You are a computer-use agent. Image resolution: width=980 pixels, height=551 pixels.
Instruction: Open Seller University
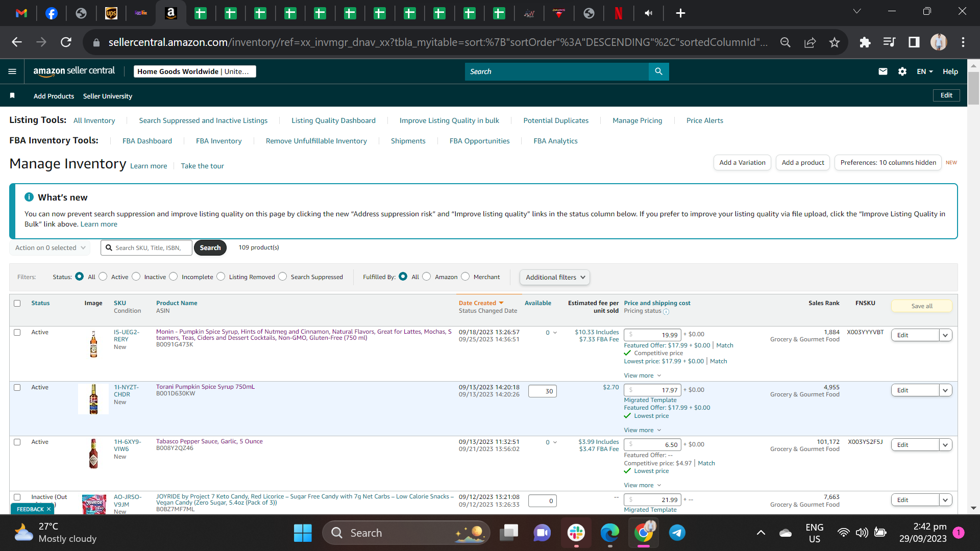(108, 96)
